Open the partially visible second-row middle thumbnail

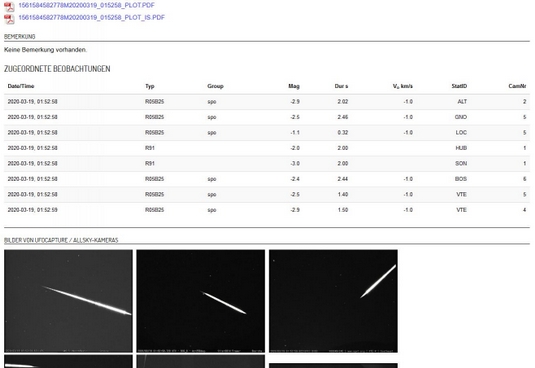pos(201,362)
